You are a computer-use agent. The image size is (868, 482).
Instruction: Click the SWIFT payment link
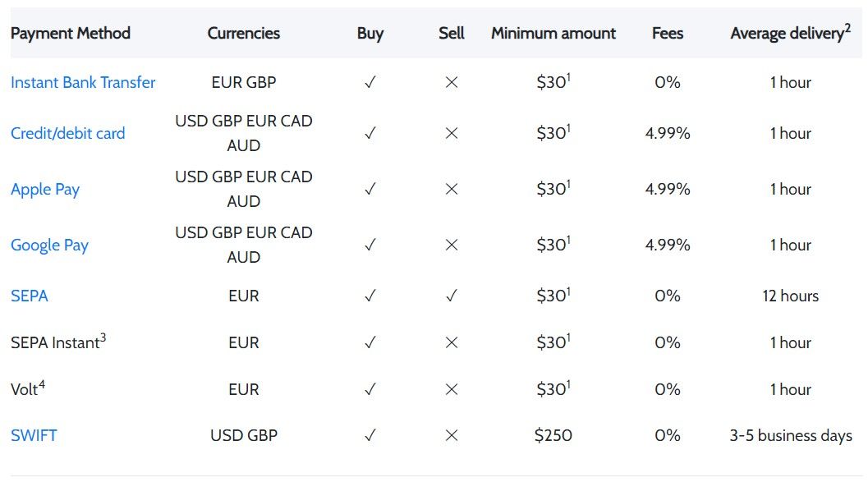click(34, 435)
